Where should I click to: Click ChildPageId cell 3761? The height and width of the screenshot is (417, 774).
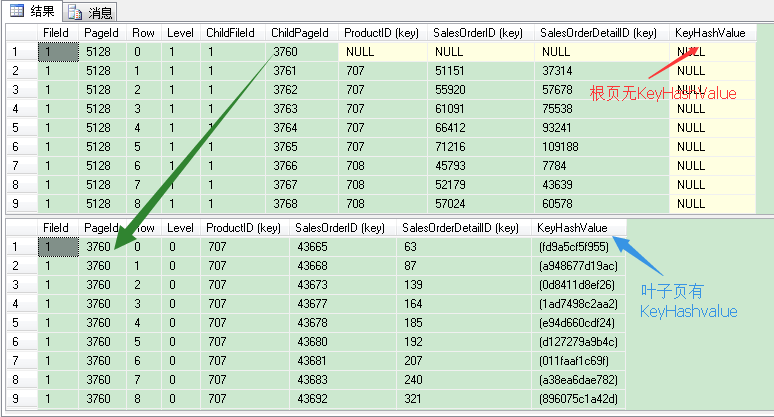(x=302, y=71)
